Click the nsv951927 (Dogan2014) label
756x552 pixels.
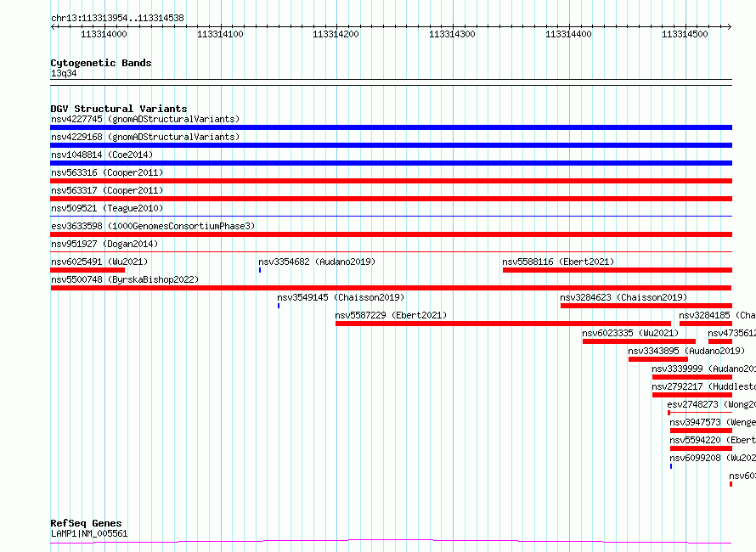coord(104,244)
